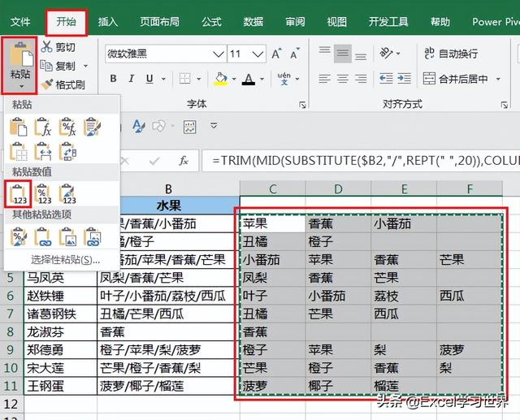Viewport: 520px width, 420px height.
Task: Toggle Underline formatting
Action: tap(149, 79)
